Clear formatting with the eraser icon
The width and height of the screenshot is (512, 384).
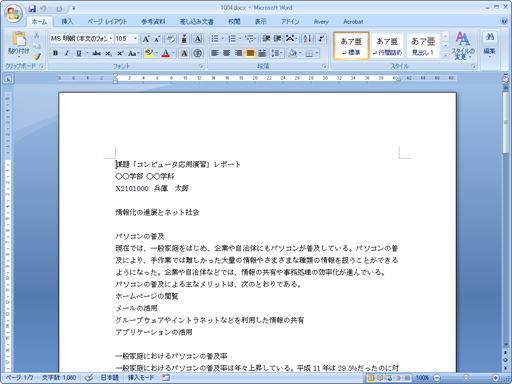[171, 39]
